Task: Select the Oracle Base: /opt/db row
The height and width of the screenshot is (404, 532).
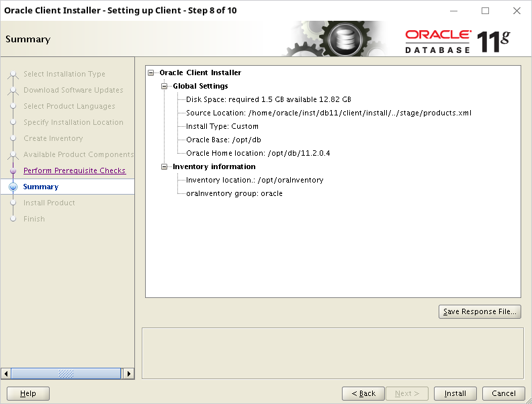Action: point(224,140)
